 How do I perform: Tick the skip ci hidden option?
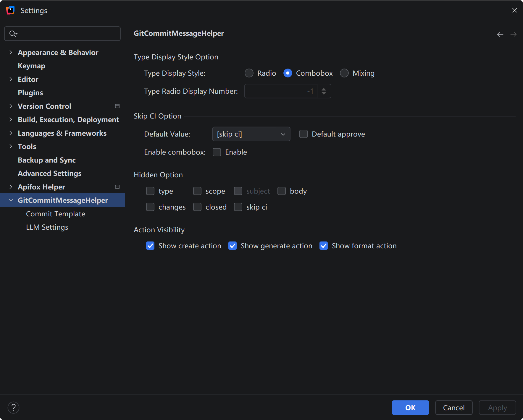(x=238, y=207)
